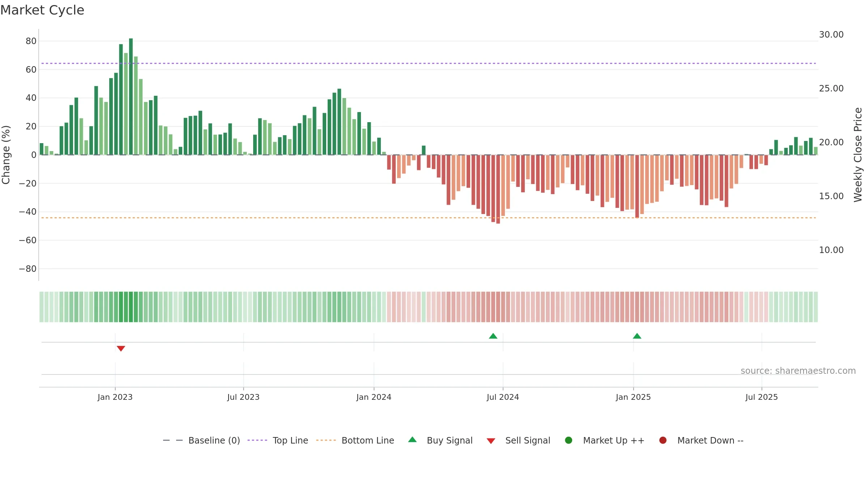
Task: Click the 10.00 price tick on right axis
Action: (831, 250)
